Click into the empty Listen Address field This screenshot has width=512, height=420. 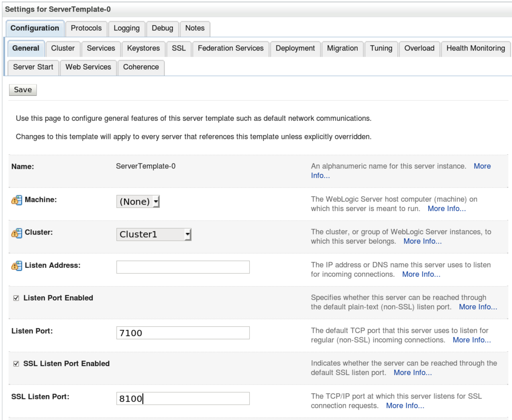[x=183, y=267]
